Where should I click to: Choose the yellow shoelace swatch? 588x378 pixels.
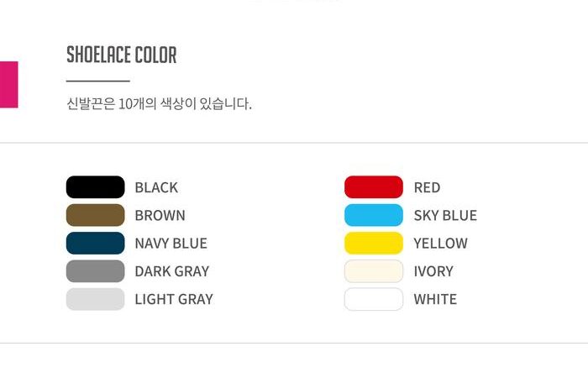[374, 243]
